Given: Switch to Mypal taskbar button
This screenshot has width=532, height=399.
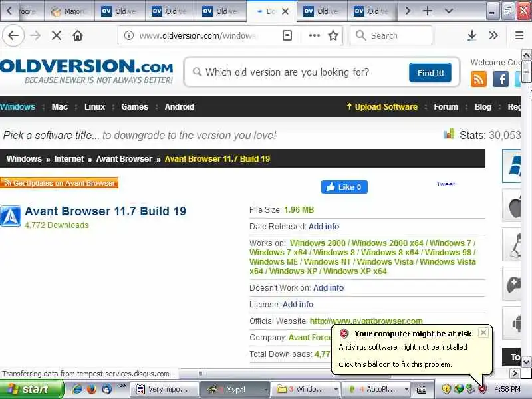Looking at the screenshot, I should click(235, 389).
